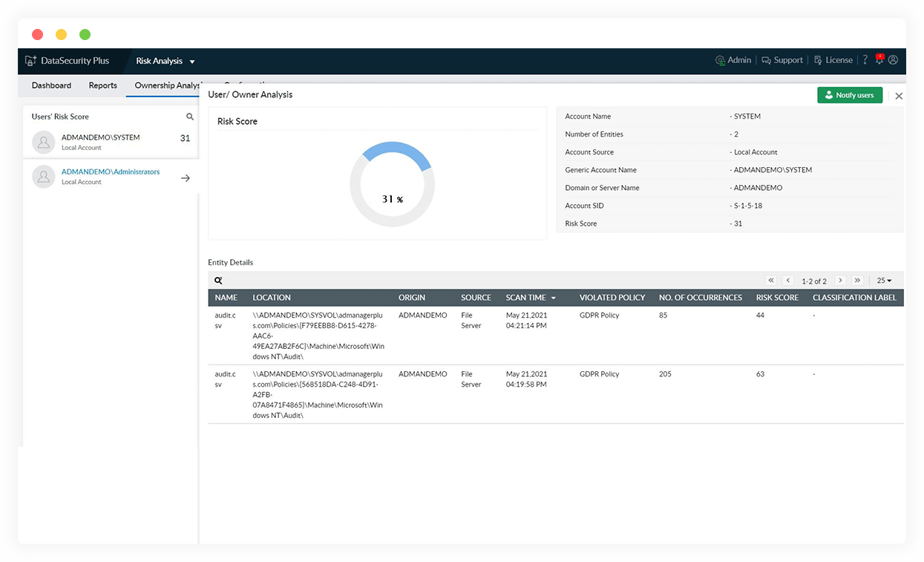Click the help question mark icon
The image size is (924, 562).
point(865,60)
